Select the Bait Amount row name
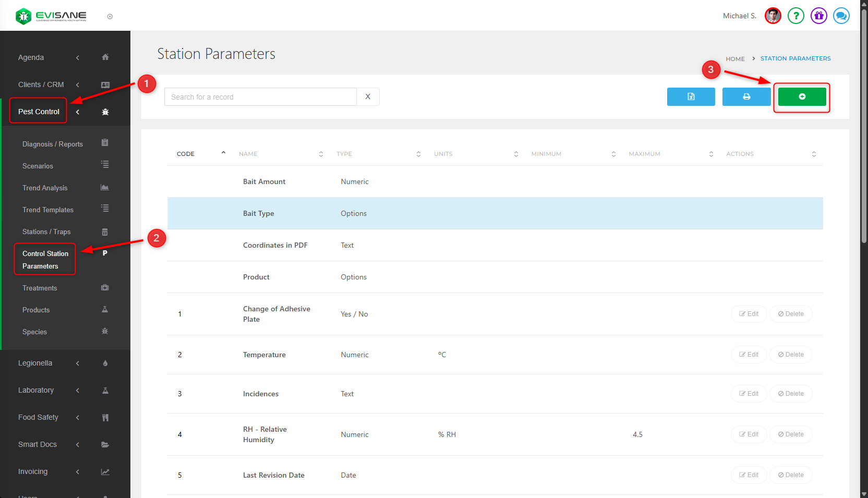 [264, 181]
